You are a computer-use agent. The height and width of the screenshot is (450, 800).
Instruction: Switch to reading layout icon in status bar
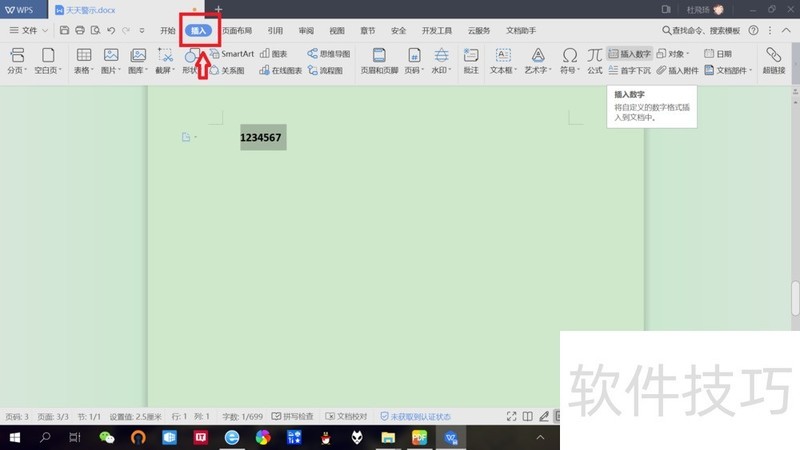528,416
